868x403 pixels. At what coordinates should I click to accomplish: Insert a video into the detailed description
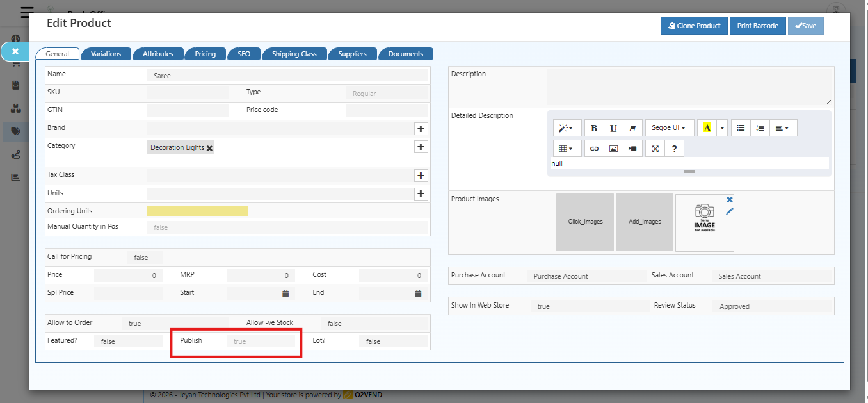coord(632,148)
